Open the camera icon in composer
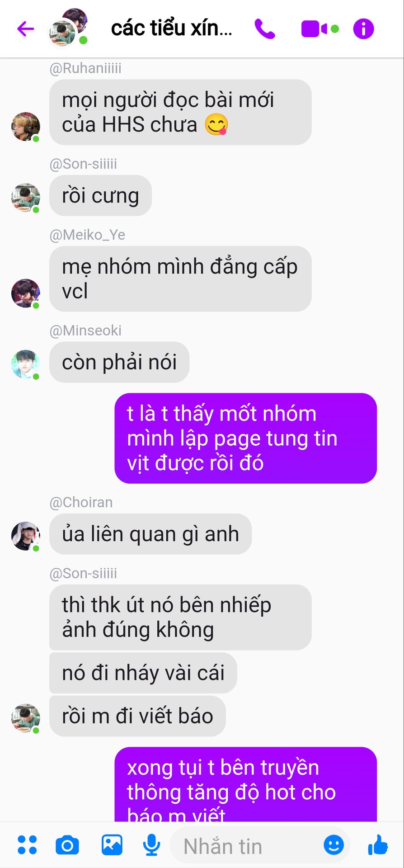 click(67, 845)
